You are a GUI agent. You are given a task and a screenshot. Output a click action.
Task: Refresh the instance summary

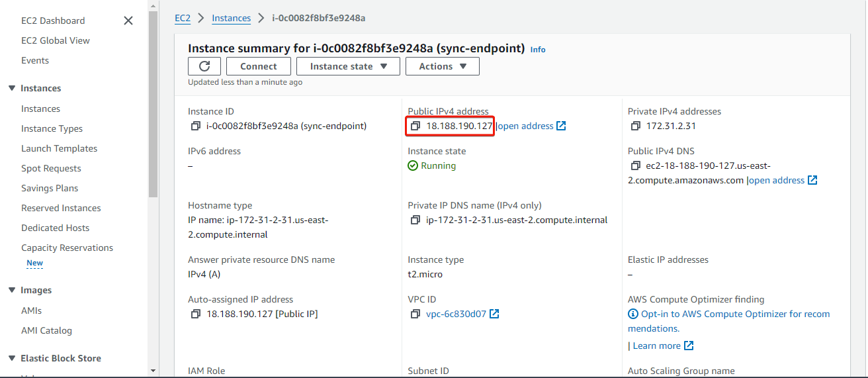tap(204, 66)
